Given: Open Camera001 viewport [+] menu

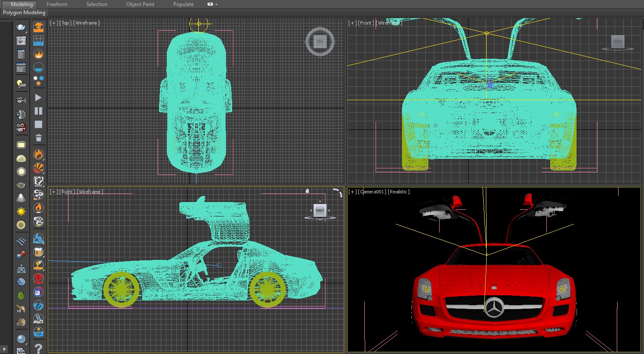Looking at the screenshot, I should (x=353, y=192).
